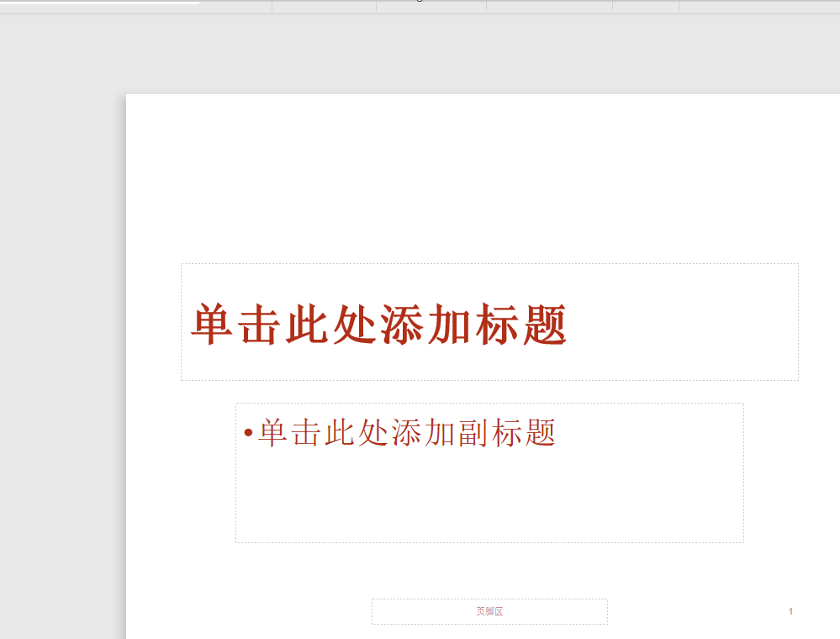Image resolution: width=840 pixels, height=639 pixels.
Task: Select the dashed border of the subtitle box
Action: 488,404
